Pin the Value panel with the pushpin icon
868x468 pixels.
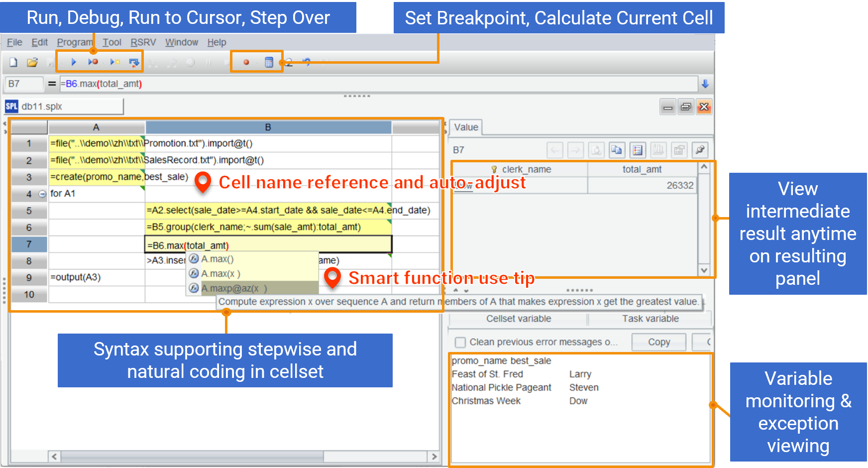click(x=700, y=150)
